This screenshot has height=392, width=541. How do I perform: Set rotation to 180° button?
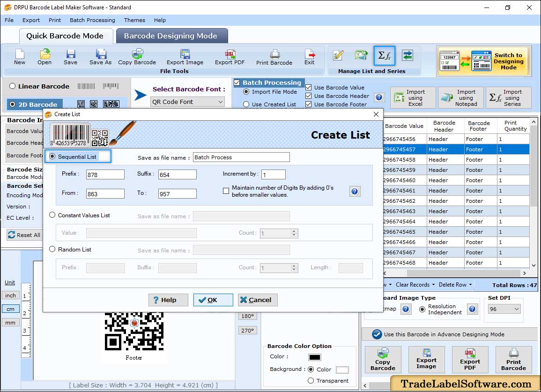(247, 316)
